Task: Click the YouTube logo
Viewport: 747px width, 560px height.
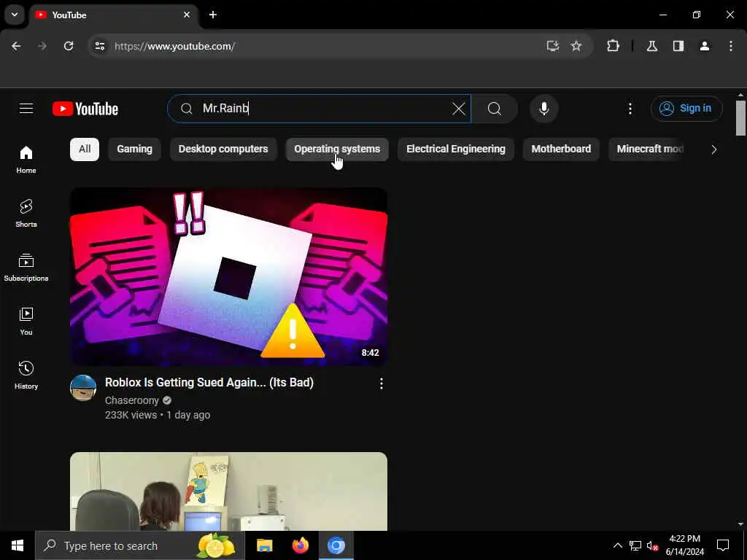Action: tap(85, 109)
